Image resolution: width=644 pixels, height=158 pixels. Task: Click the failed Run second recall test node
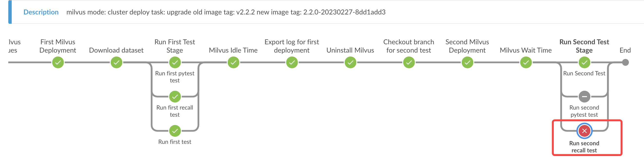coord(584,130)
